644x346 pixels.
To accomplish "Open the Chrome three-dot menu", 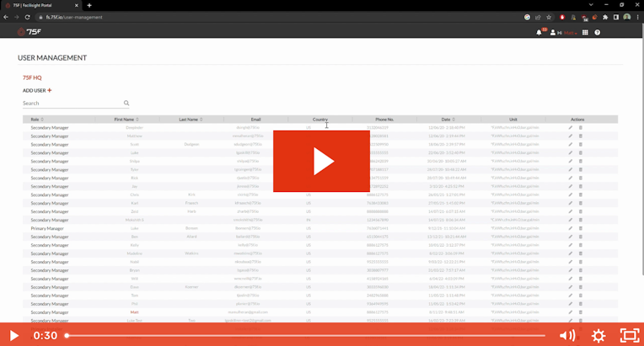I will (637, 17).
